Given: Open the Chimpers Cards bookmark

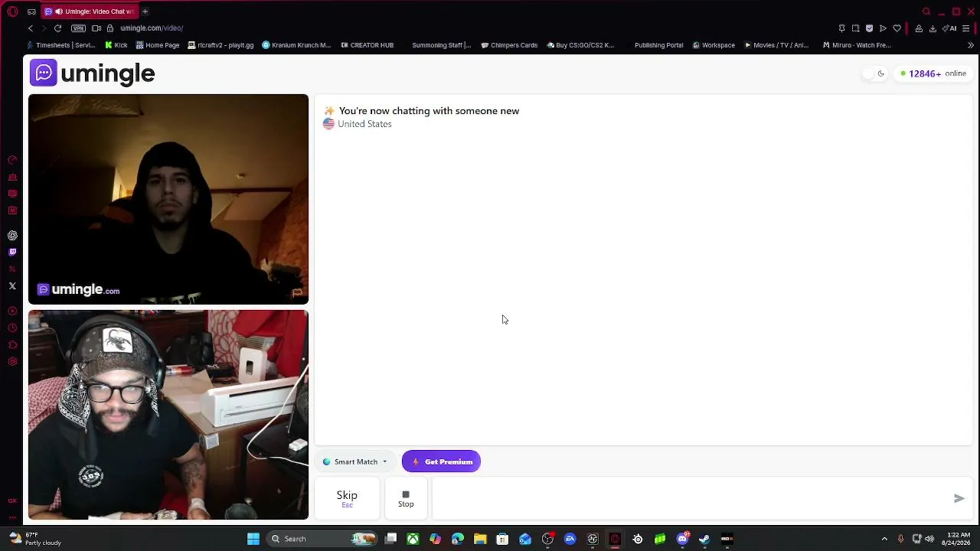Looking at the screenshot, I should [x=509, y=45].
